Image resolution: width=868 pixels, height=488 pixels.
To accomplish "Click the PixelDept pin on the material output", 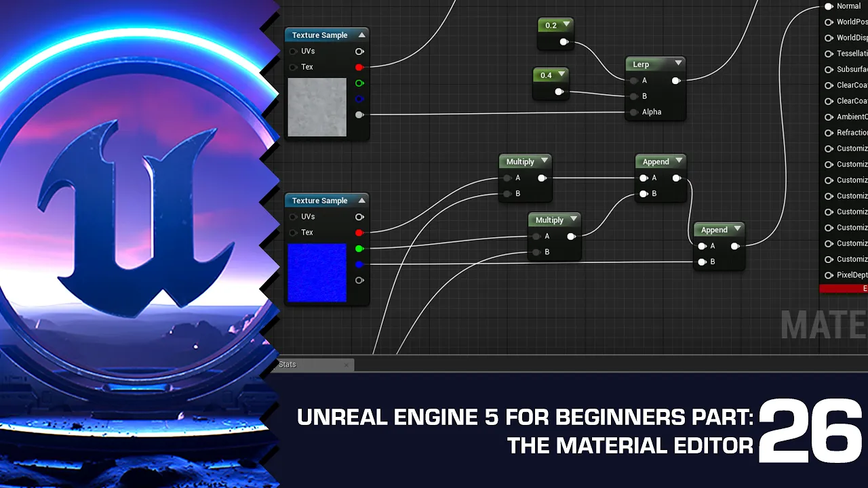I will [829, 275].
